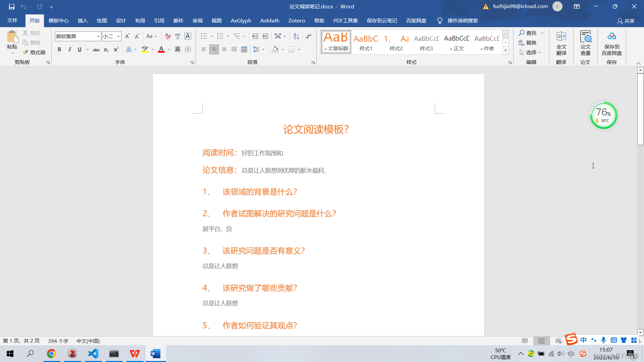
Task: Click the 替换 (Replace) command
Action: (532, 43)
